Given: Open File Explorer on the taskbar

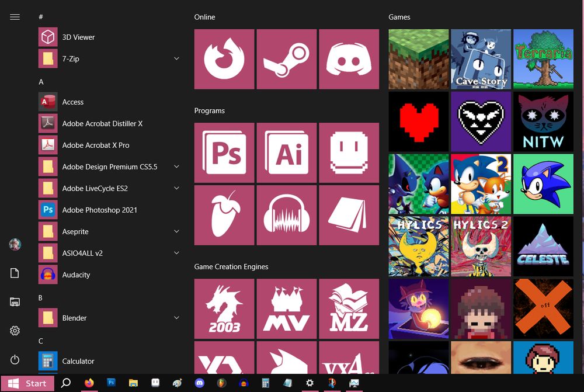Looking at the screenshot, I should (133, 383).
